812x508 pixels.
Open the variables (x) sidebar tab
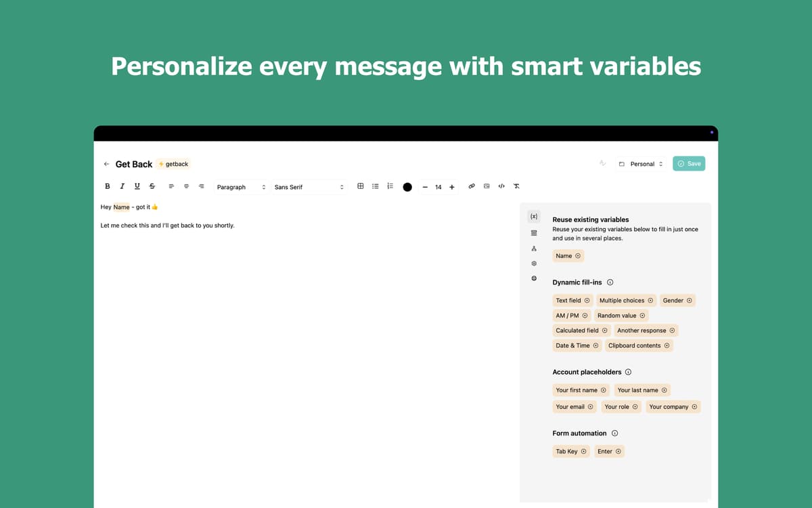pos(534,217)
